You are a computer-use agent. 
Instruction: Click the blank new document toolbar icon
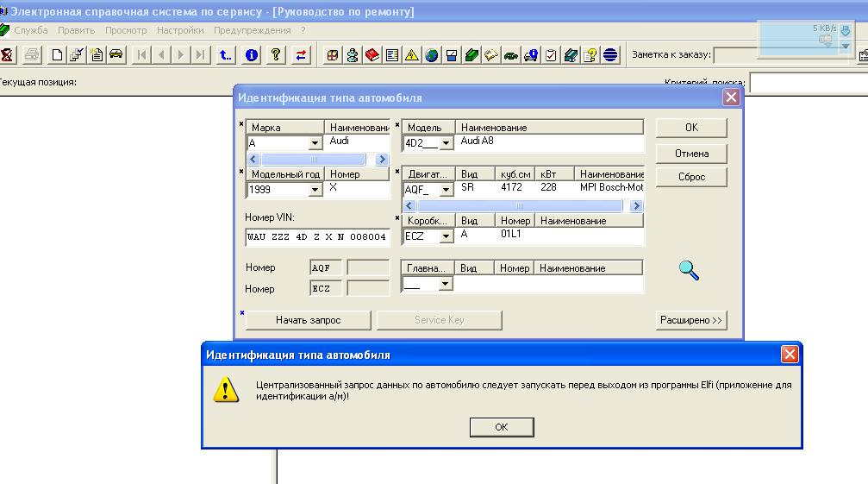[57, 55]
